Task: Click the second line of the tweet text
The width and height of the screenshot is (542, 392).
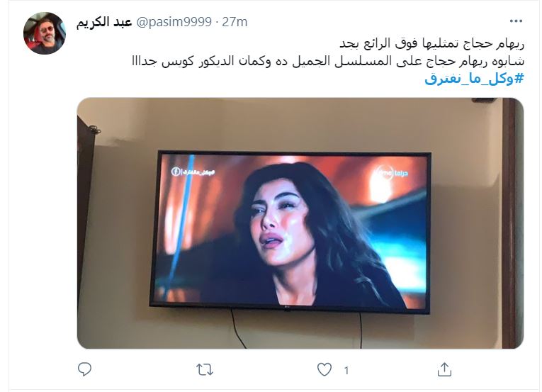Action: click(x=328, y=61)
